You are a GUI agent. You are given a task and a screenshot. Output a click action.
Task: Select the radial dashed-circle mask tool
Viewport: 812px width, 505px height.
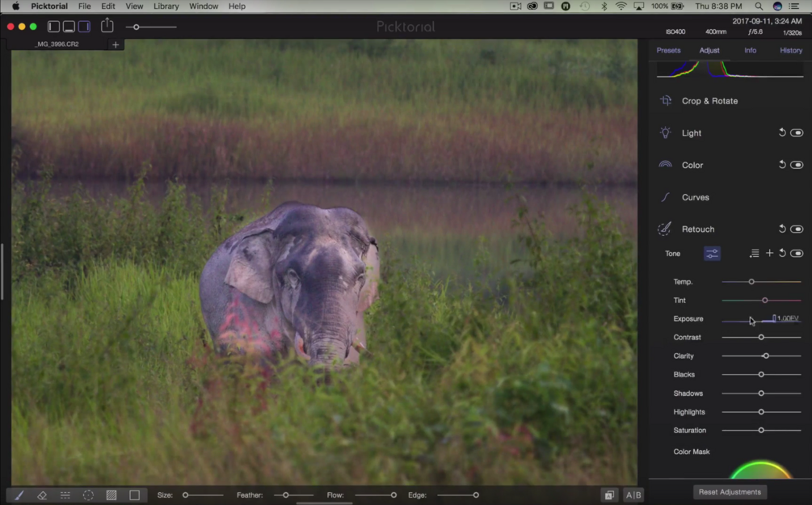pos(89,495)
